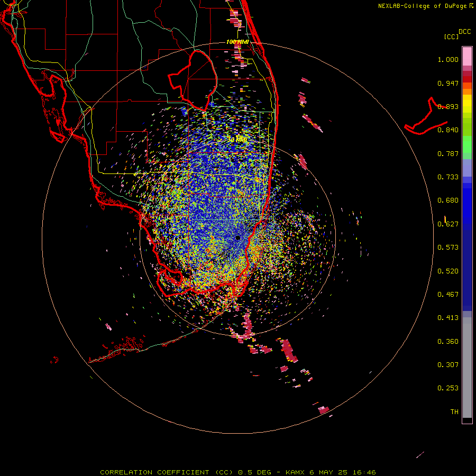Click the 100 NMI range ring label
This screenshot has height=476, width=476.
point(237,42)
